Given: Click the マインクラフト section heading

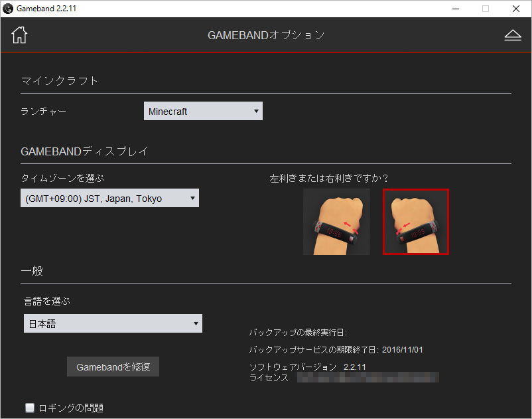Looking at the screenshot, I should click(x=60, y=81).
